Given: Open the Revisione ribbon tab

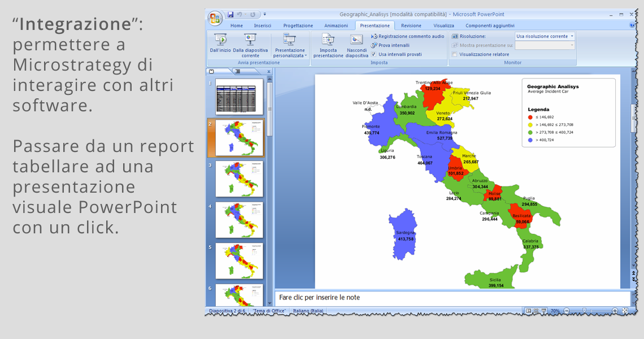Looking at the screenshot, I should pyautogui.click(x=411, y=25).
